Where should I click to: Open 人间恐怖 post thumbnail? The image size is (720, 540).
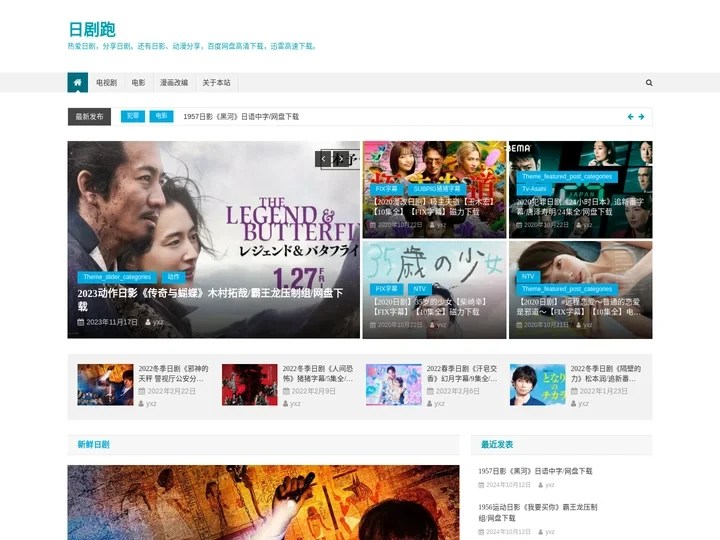(249, 385)
